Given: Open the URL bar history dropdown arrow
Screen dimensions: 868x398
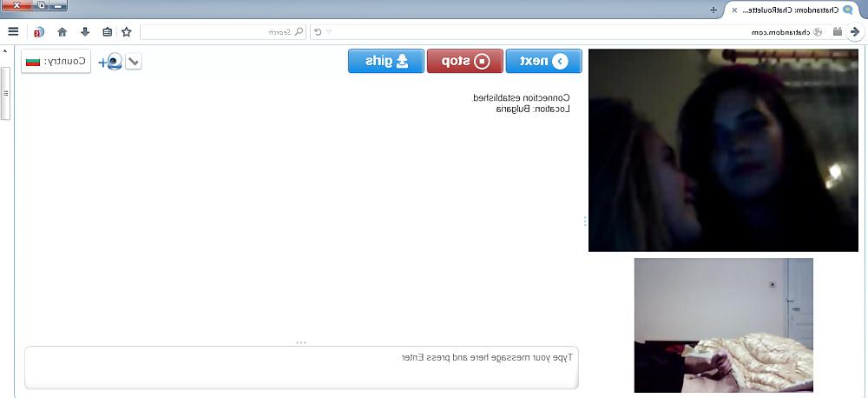Looking at the screenshot, I should tap(329, 31).
